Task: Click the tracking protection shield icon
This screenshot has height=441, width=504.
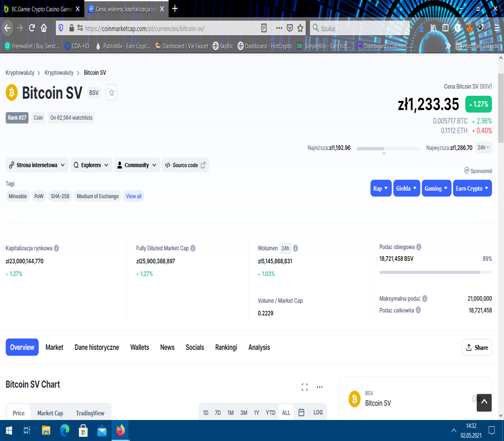Action: 61,28
